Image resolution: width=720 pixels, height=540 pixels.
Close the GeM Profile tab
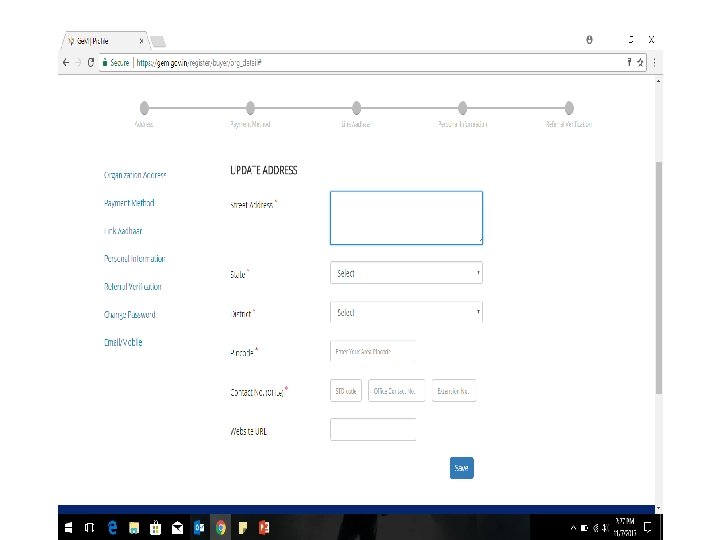tap(141, 41)
